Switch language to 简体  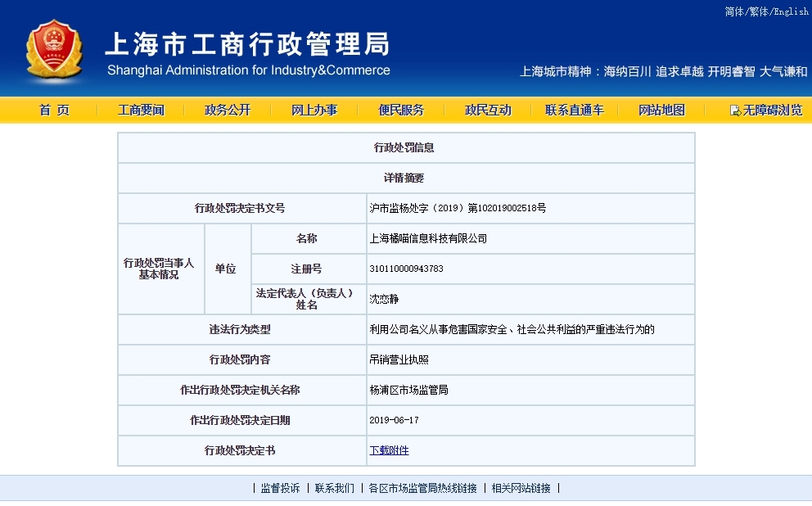tap(733, 11)
